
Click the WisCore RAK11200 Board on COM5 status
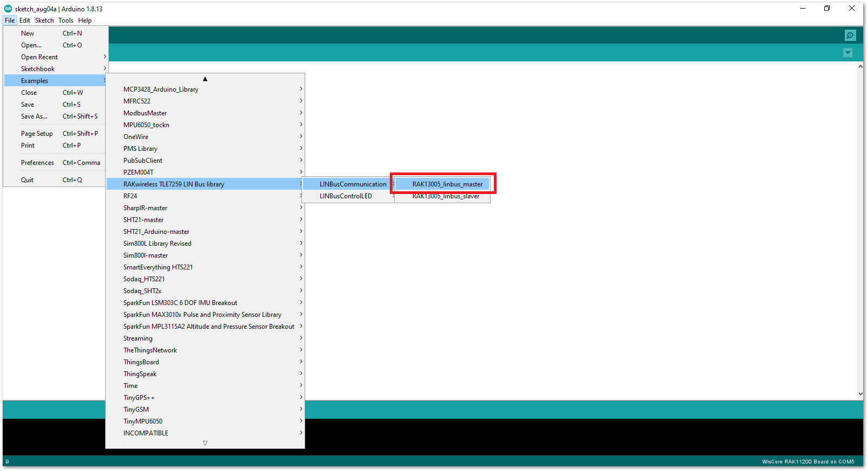click(x=808, y=461)
